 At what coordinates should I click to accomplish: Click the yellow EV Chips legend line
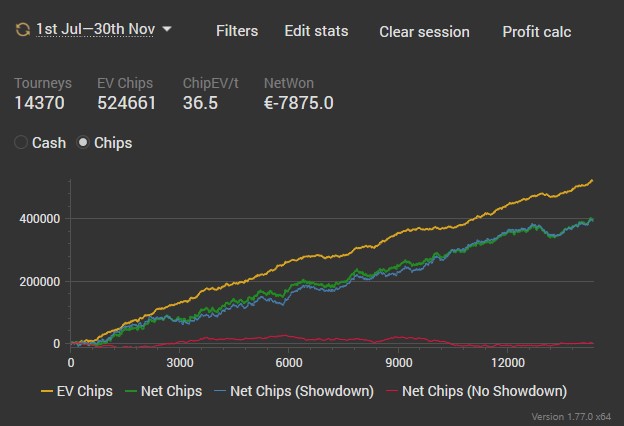45,391
